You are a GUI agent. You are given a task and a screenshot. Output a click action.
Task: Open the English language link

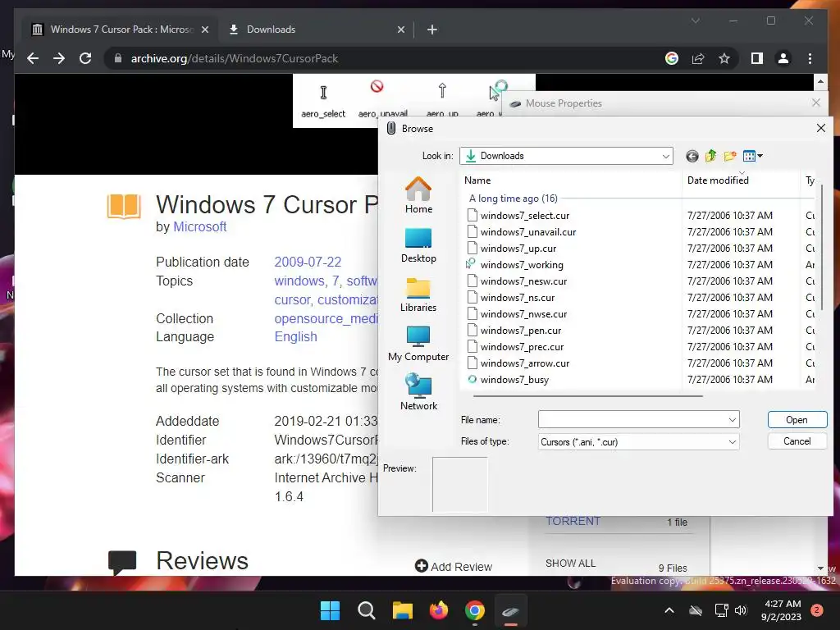coord(295,337)
